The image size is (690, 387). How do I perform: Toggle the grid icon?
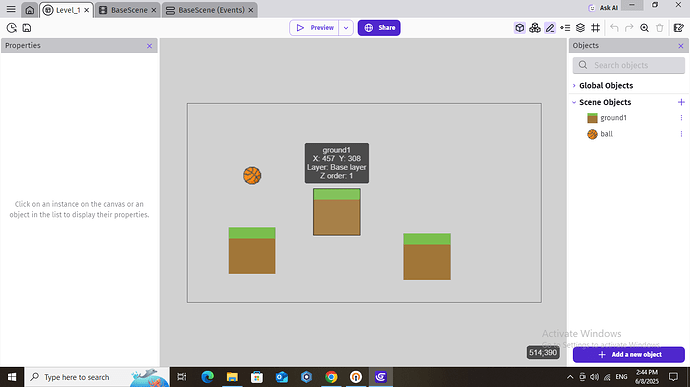pyautogui.click(x=595, y=28)
